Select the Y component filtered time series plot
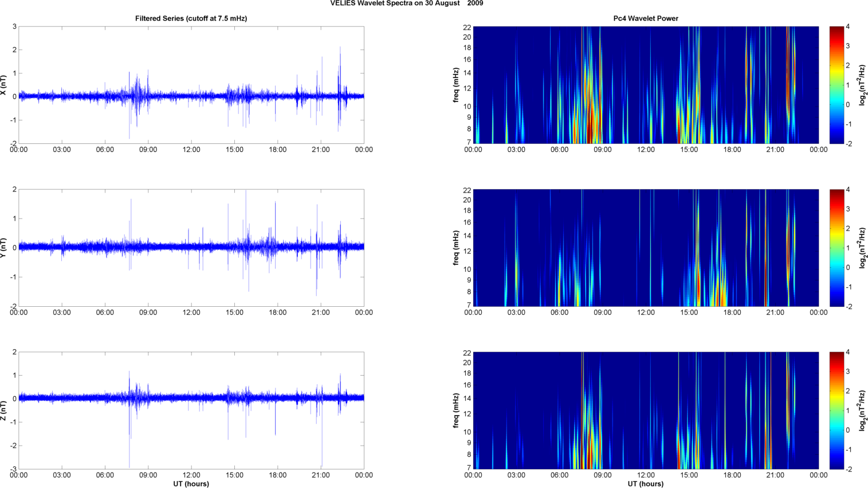This screenshot has height=488, width=868. (x=191, y=248)
